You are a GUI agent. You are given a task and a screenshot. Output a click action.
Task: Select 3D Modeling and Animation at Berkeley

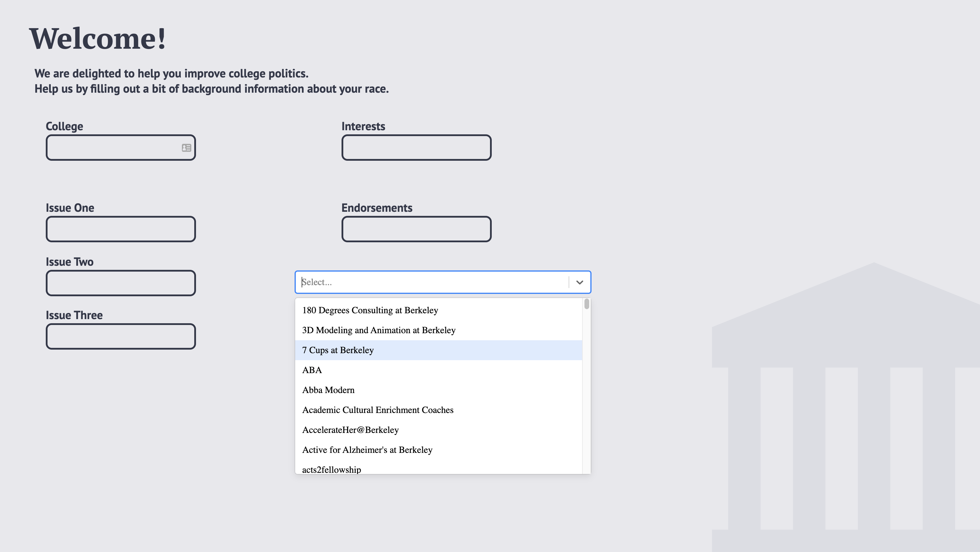pyautogui.click(x=379, y=330)
